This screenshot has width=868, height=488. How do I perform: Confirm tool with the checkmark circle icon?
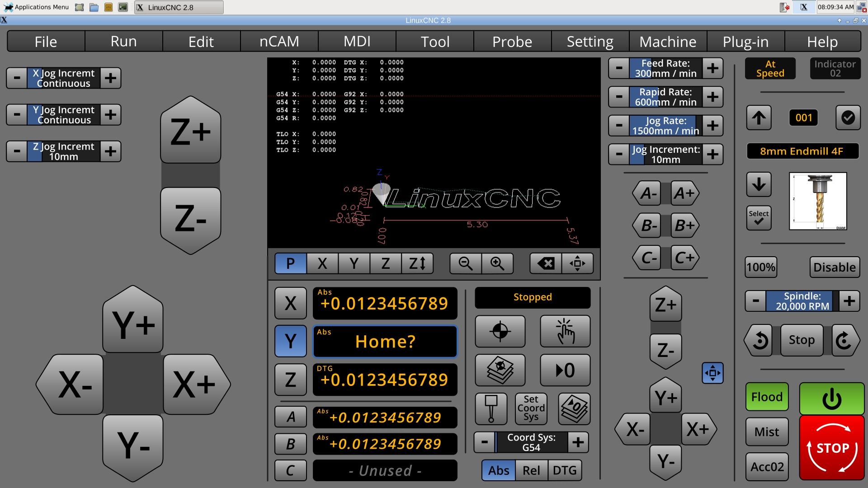pyautogui.click(x=848, y=118)
